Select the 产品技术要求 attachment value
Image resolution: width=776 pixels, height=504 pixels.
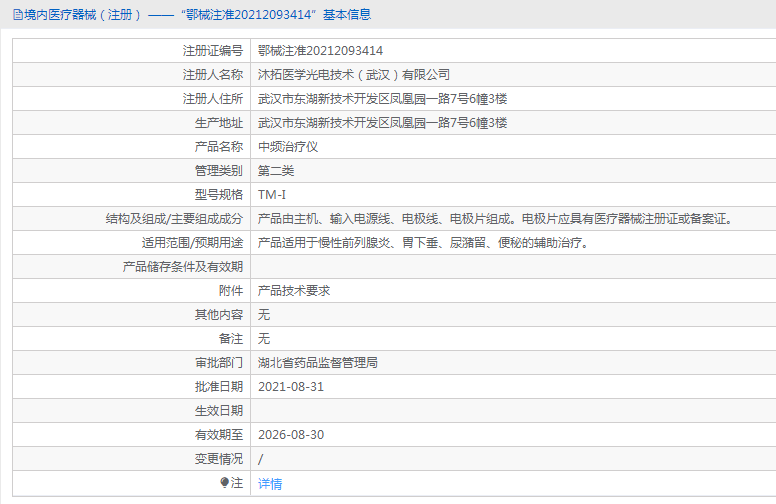(294, 291)
